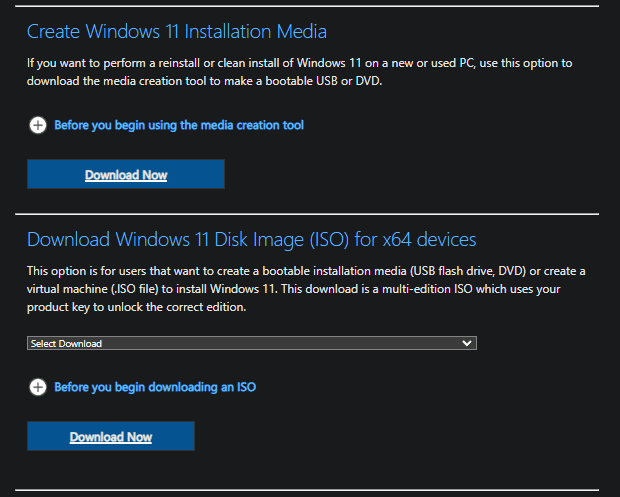This screenshot has width=620, height=497.
Task: Click the 'multi-edition ISO' phrase
Action: point(427,289)
